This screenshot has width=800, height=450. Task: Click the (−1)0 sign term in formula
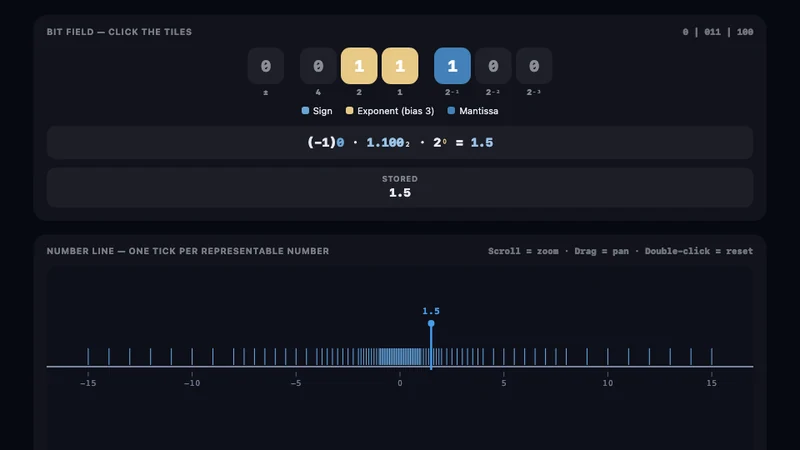[326, 143]
